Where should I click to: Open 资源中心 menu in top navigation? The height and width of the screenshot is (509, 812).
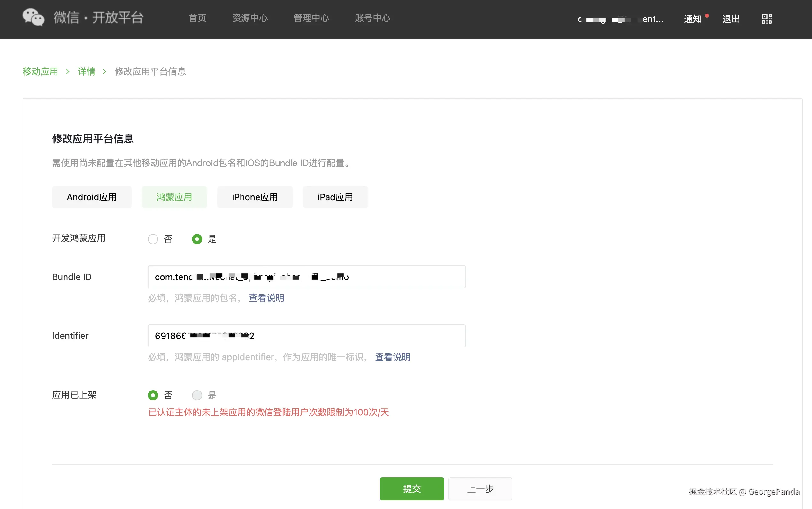[x=250, y=18]
